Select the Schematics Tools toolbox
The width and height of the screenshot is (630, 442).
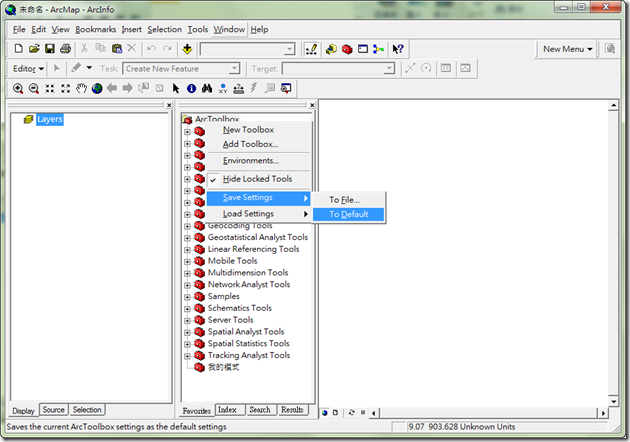(x=240, y=309)
